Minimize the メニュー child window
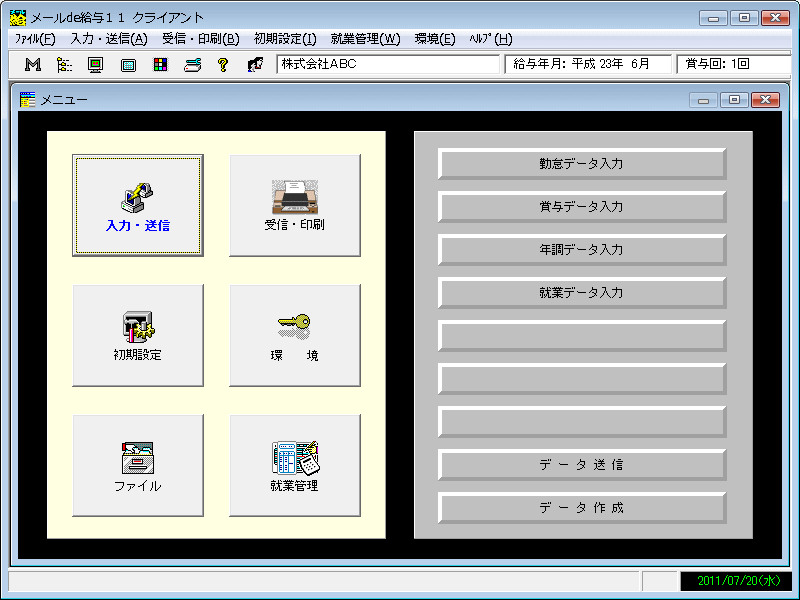 tap(704, 100)
